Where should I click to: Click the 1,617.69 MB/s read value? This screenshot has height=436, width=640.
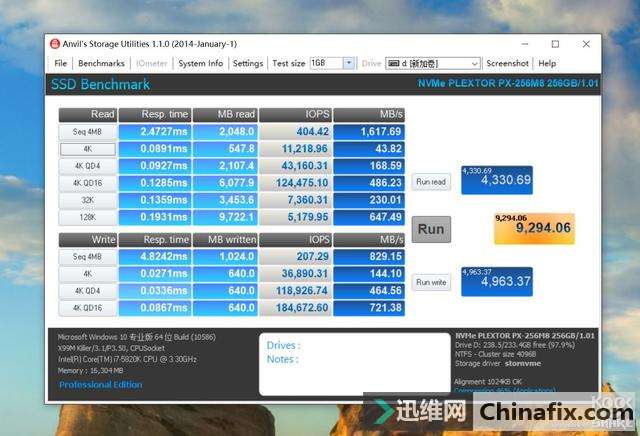click(x=369, y=132)
